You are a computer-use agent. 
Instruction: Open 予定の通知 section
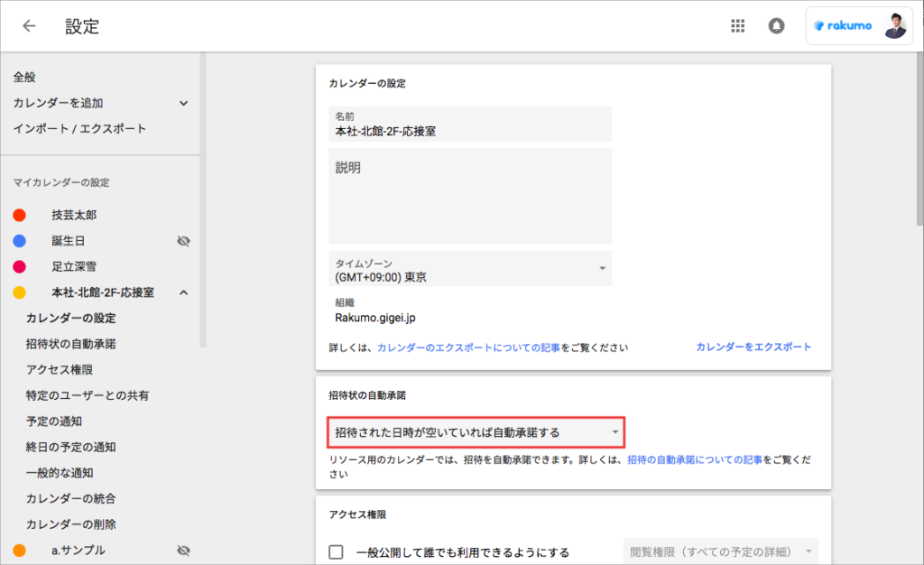[x=53, y=421]
